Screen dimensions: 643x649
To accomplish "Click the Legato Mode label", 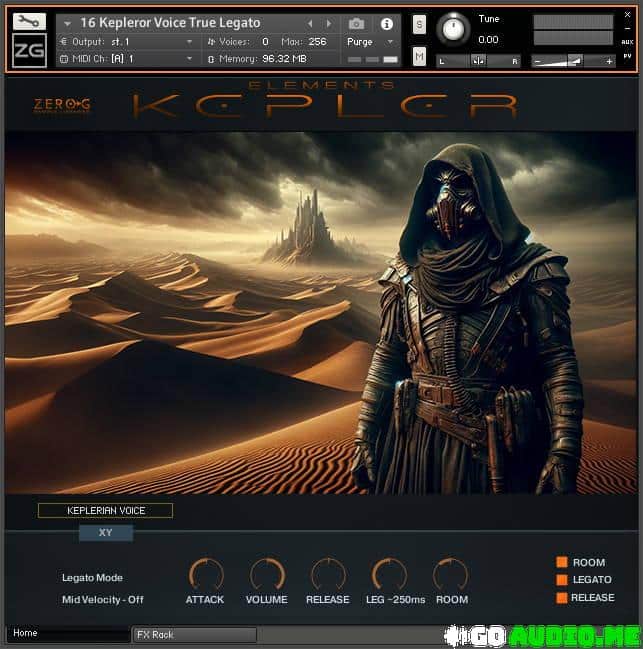I will coord(92,578).
